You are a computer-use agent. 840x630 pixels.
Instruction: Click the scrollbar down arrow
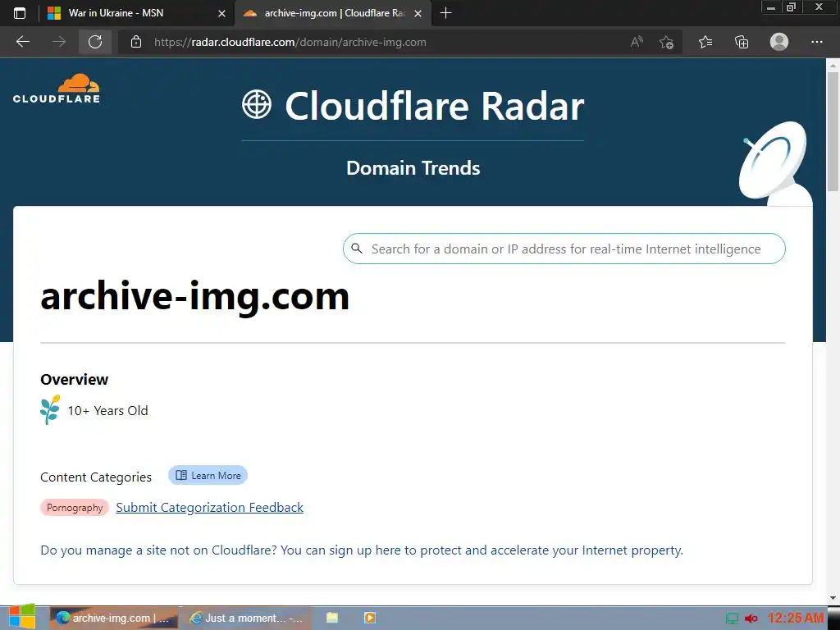pos(833,598)
